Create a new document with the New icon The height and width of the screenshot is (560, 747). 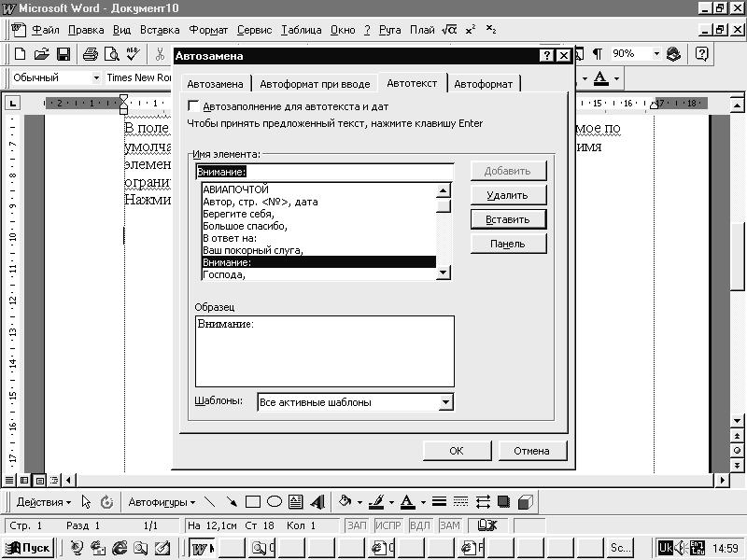pyautogui.click(x=20, y=54)
